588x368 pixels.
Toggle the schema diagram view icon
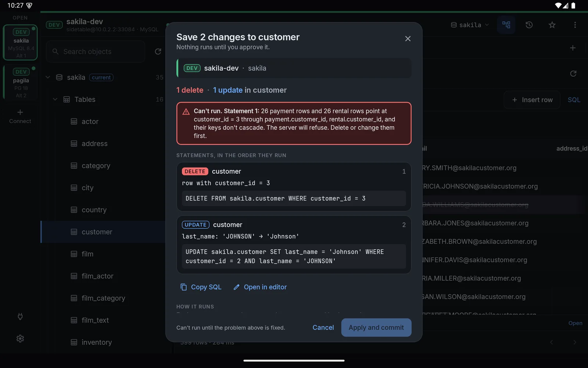tap(506, 25)
